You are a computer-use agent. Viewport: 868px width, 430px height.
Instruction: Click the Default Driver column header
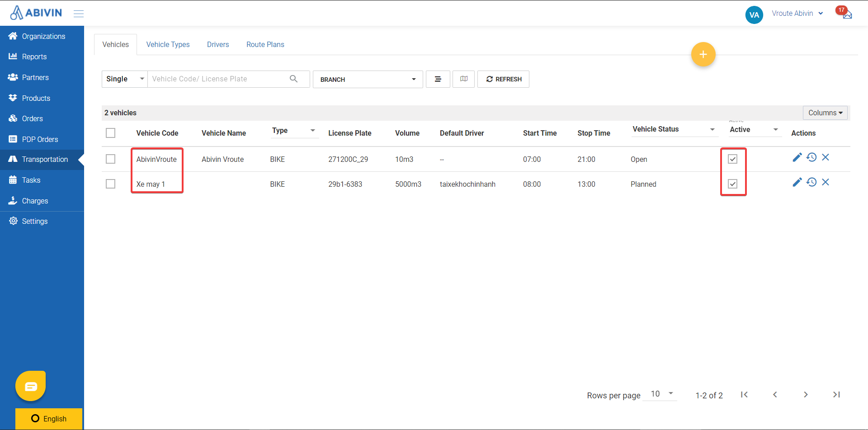(462, 133)
